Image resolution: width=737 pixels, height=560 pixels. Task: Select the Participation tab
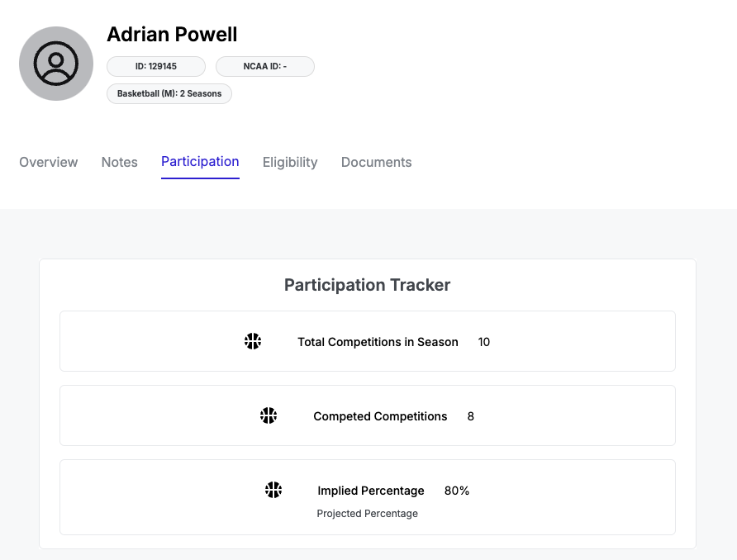pyautogui.click(x=200, y=162)
